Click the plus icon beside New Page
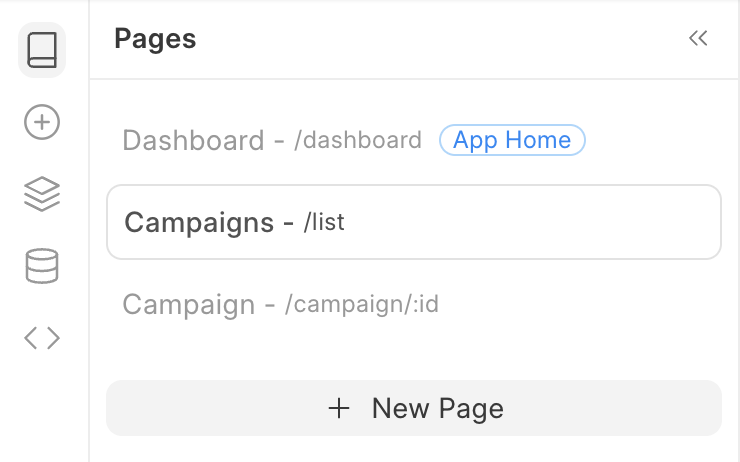Image resolution: width=740 pixels, height=462 pixels. [x=340, y=408]
